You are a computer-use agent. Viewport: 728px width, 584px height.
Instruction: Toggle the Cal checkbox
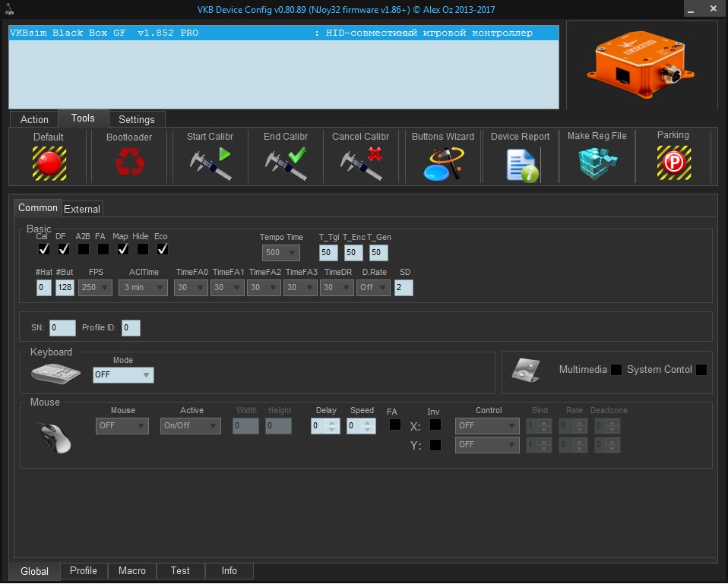(x=43, y=249)
